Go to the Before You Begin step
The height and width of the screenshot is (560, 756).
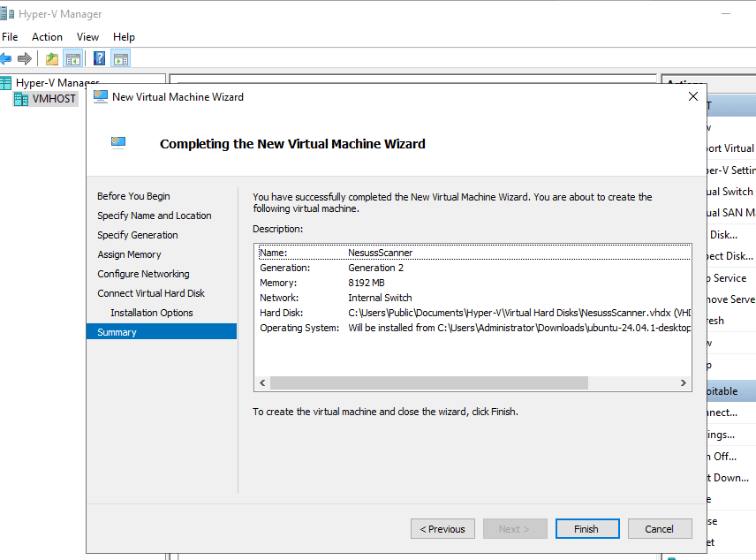(133, 196)
